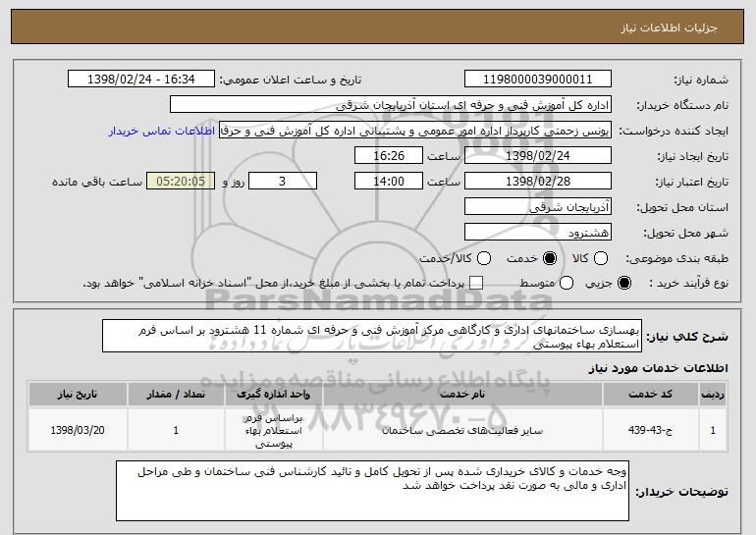Click the توضیحات خریدار text area
Viewport: 756px width, 535px height.
coord(372,491)
